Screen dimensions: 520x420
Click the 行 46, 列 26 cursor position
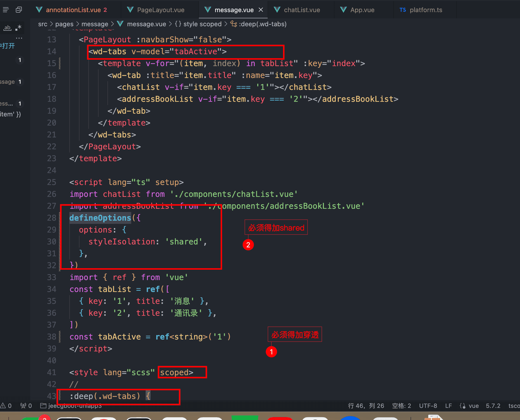coord(366,406)
